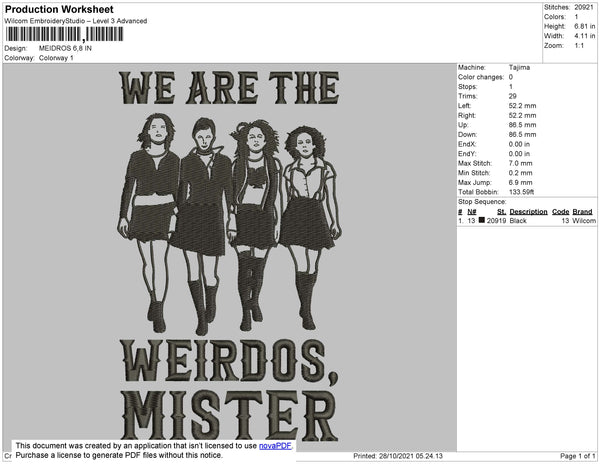Select the Total Bobbin value 133.59ft
The image size is (600, 464).
(x=521, y=192)
